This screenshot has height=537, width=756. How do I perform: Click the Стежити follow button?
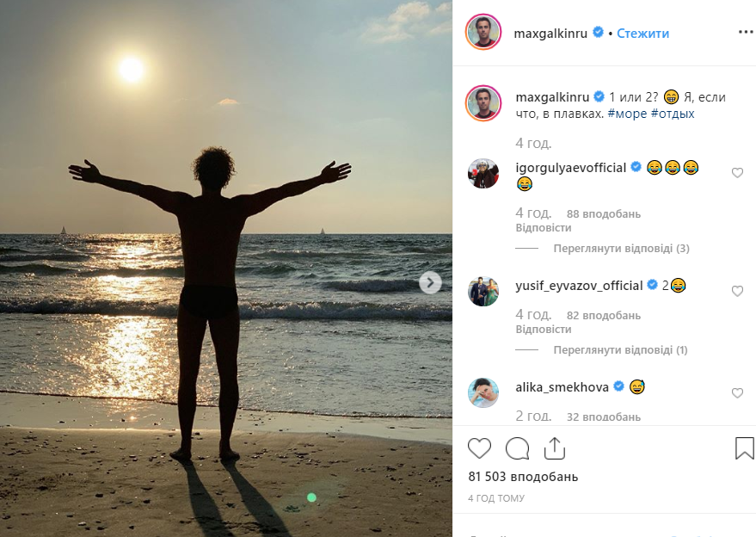pyautogui.click(x=643, y=34)
